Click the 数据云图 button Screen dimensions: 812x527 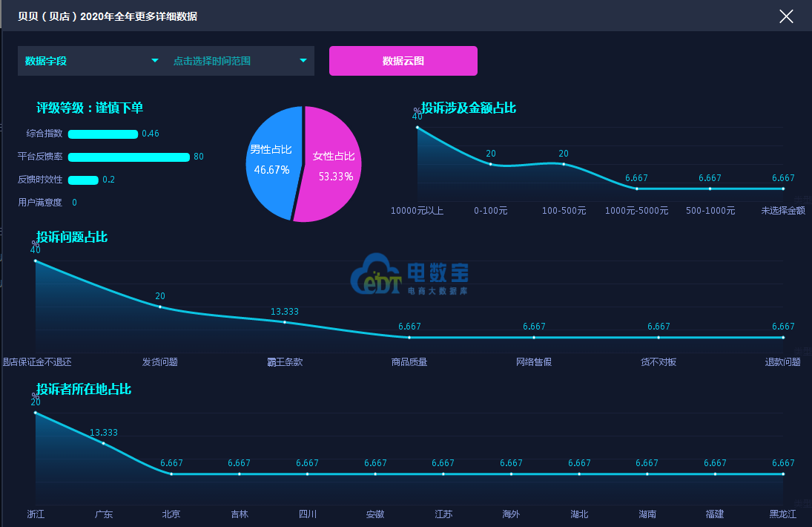pyautogui.click(x=403, y=61)
